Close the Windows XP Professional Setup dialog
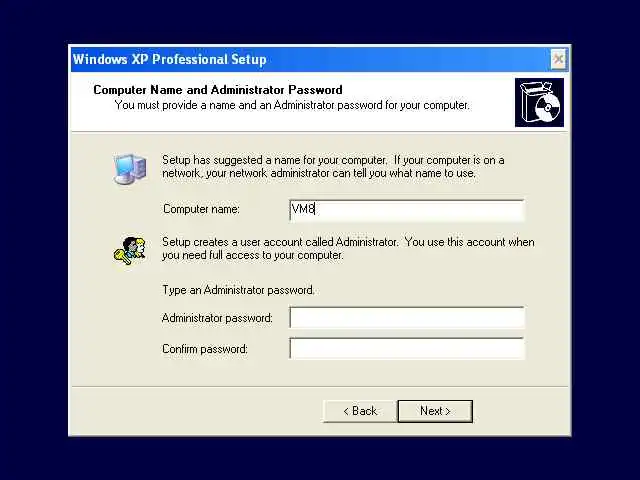 pos(558,60)
